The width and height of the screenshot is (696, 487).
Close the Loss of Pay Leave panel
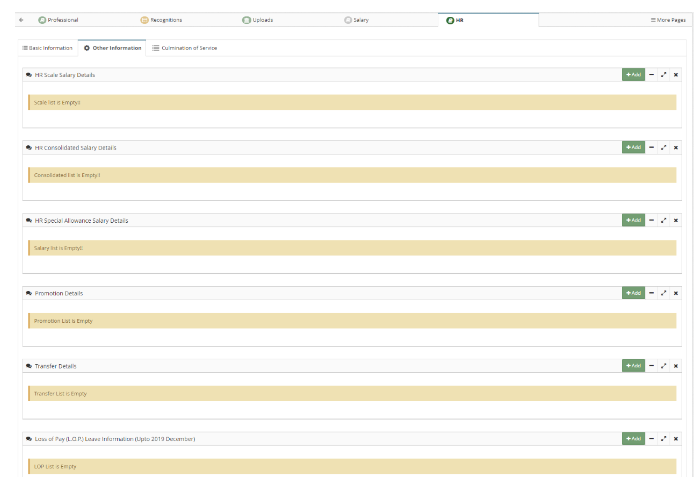pos(676,439)
